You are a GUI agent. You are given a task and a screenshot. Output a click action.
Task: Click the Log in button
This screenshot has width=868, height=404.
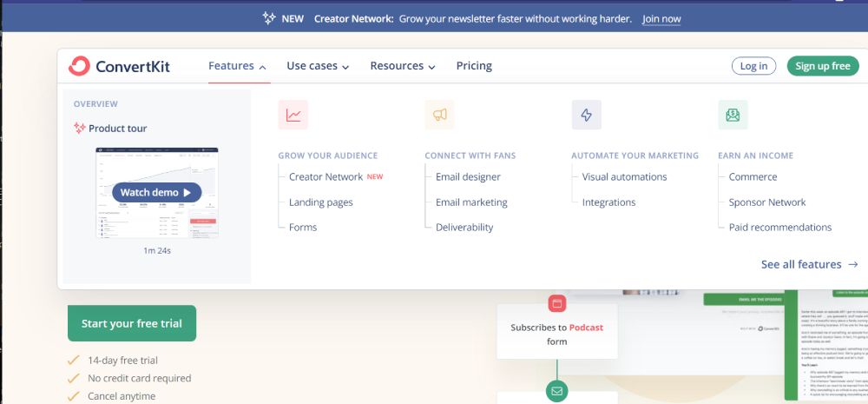coord(753,66)
